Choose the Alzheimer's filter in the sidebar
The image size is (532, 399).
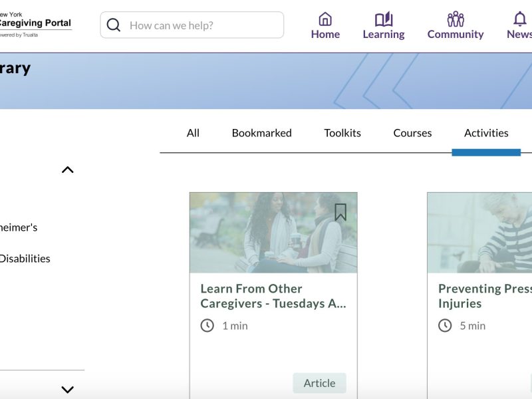[19, 227]
